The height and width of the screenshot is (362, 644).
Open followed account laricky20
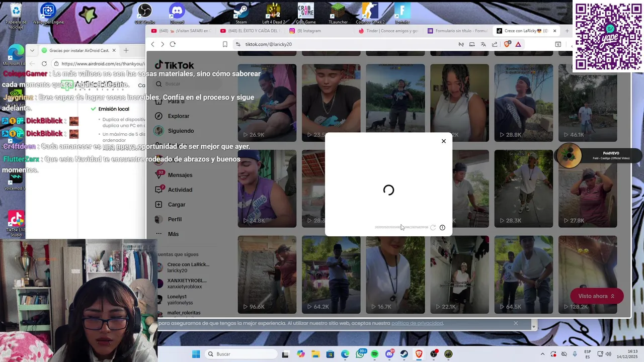point(184,267)
